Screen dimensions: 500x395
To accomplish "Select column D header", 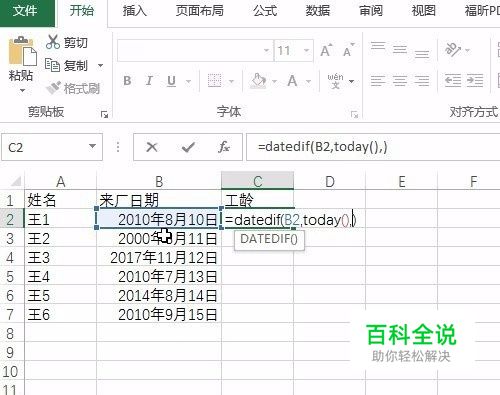I will [330, 182].
